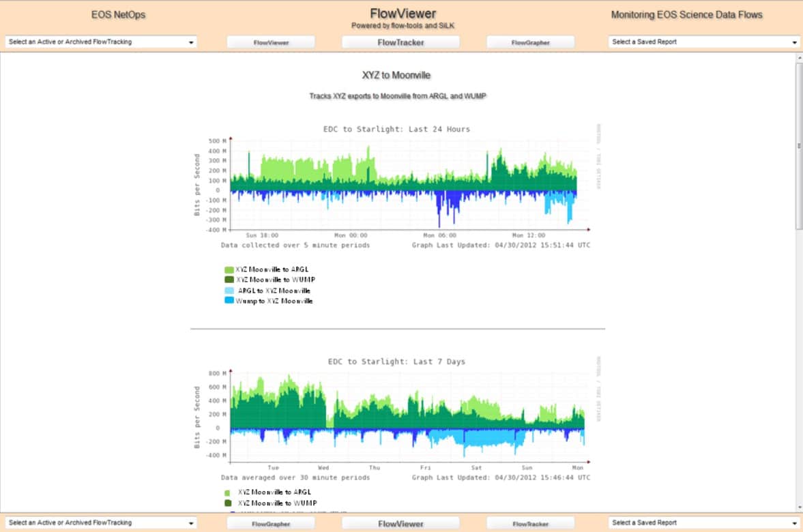Click the bottom FlowTracker button

point(530,524)
